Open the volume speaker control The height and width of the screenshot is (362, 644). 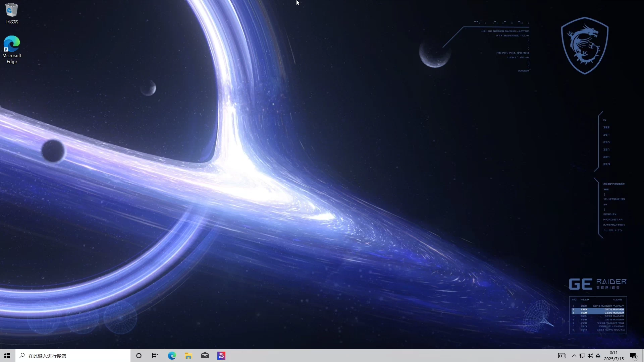pos(590,356)
